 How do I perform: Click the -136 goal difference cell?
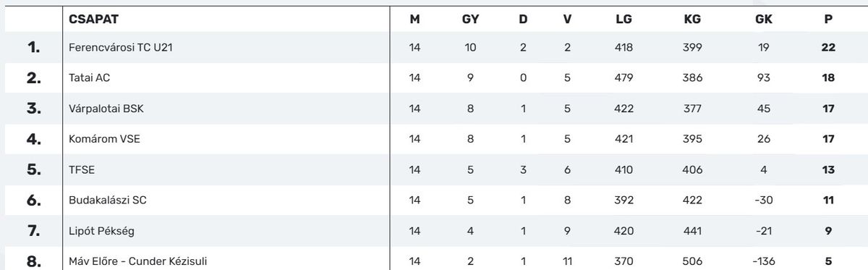coord(763,261)
